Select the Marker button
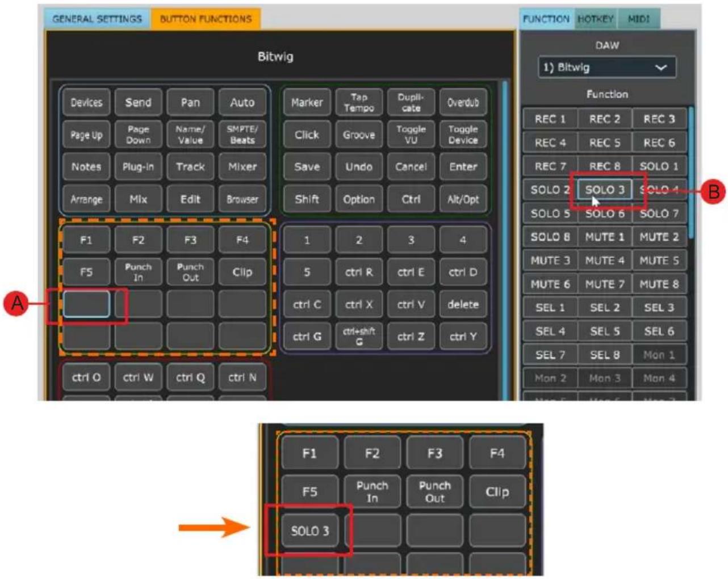 point(307,102)
